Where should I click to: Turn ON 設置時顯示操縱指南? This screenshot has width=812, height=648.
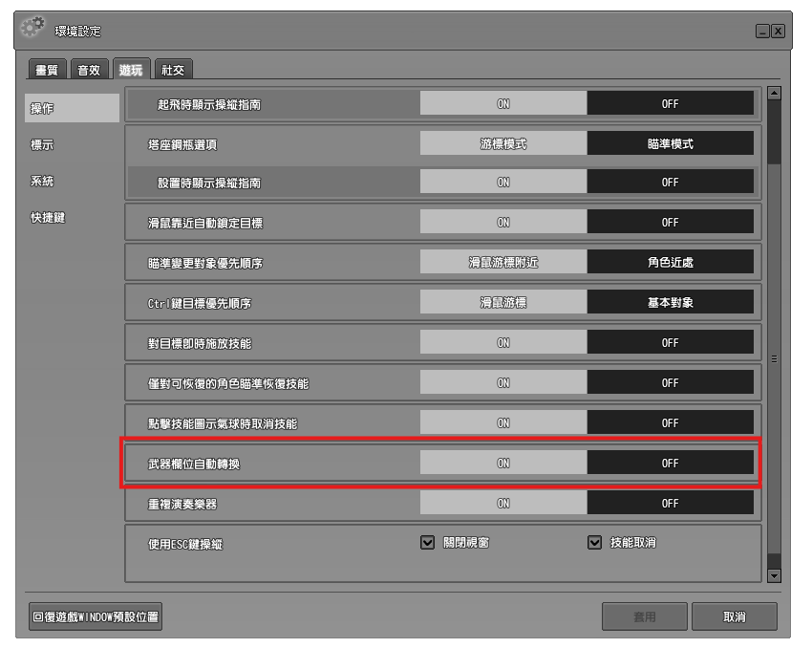coord(503,182)
